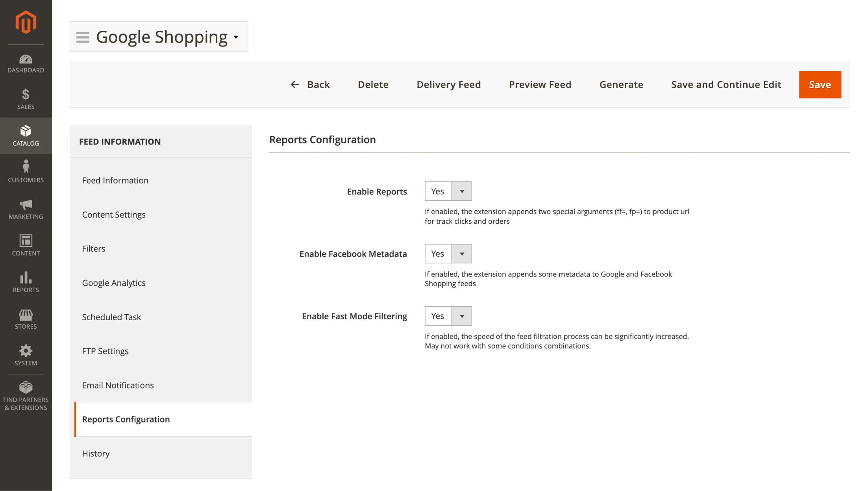The height and width of the screenshot is (491, 868).
Task: Open the Reports sidebar section
Action: pyautogui.click(x=26, y=281)
